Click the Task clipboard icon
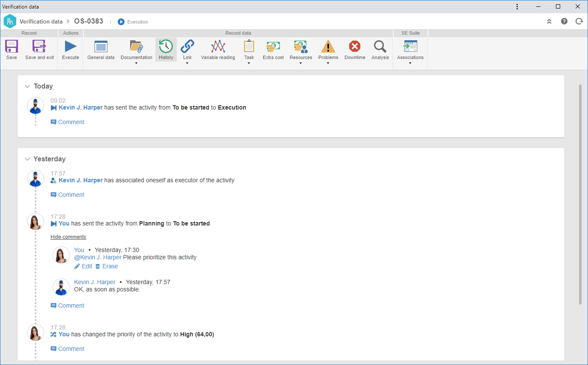 (x=249, y=46)
